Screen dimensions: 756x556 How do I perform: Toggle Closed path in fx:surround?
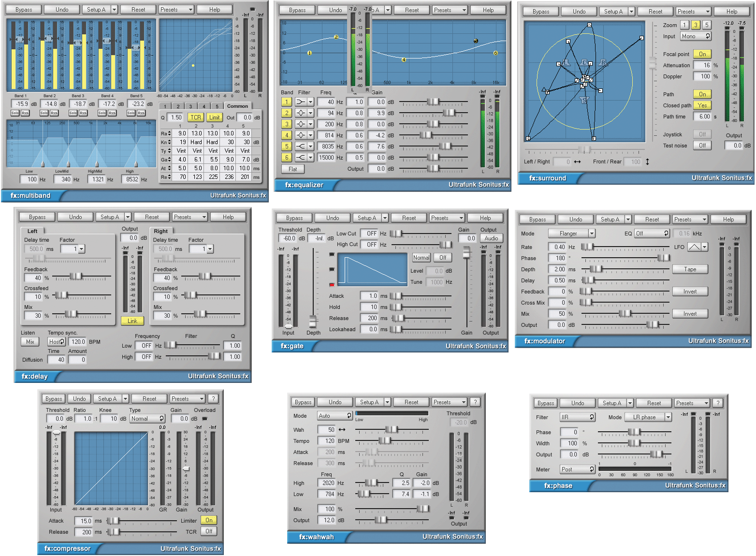[x=702, y=105]
